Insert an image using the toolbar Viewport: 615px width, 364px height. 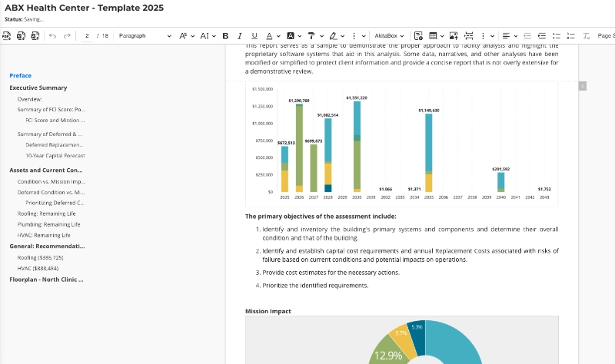(454, 35)
